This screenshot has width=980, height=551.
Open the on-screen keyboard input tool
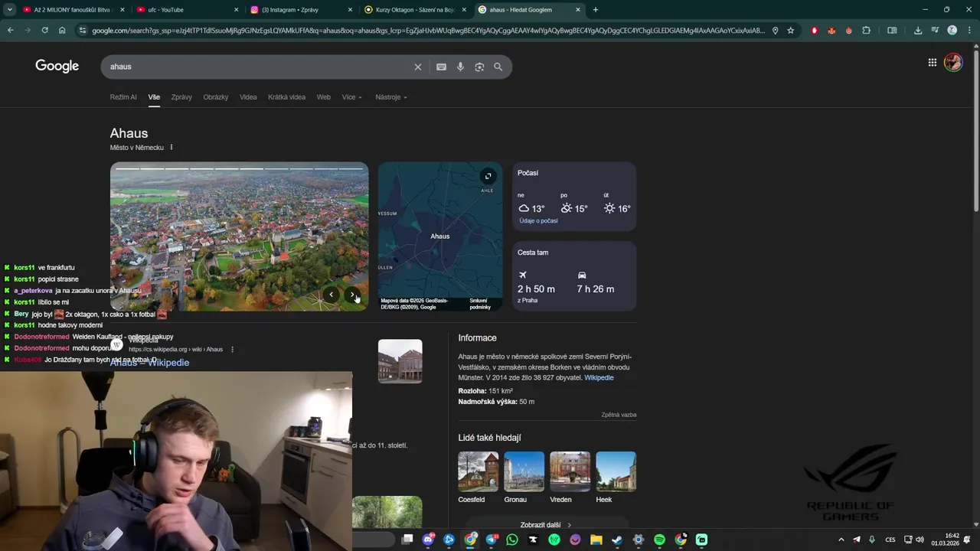(x=441, y=67)
